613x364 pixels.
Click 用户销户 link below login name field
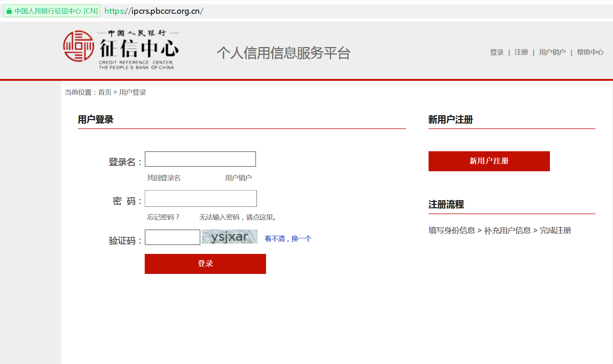pyautogui.click(x=238, y=178)
